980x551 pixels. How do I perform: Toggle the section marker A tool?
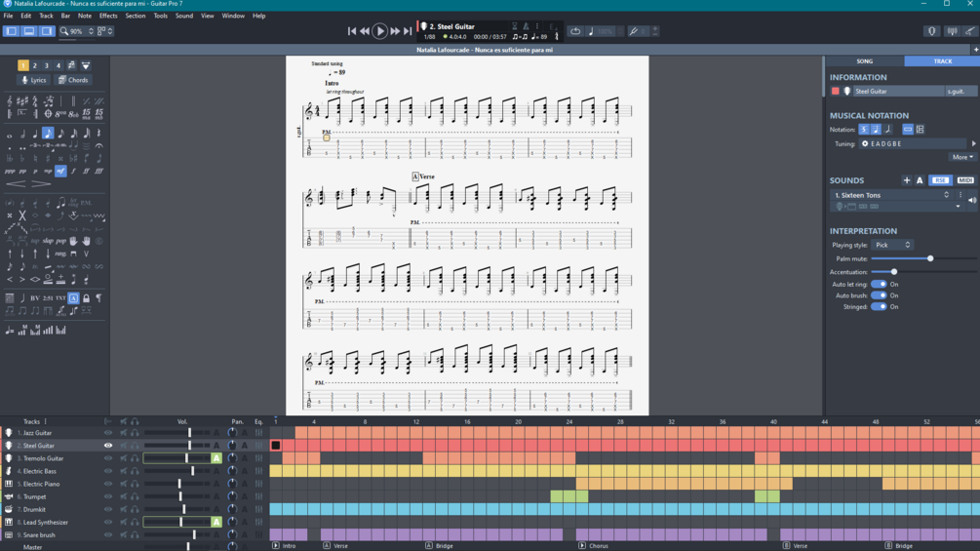click(74, 298)
